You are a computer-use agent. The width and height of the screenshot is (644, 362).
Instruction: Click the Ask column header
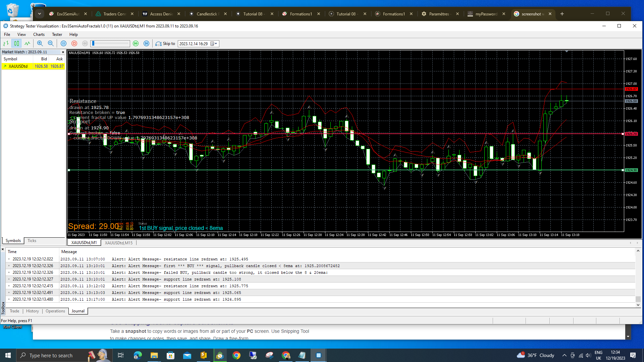57,59
